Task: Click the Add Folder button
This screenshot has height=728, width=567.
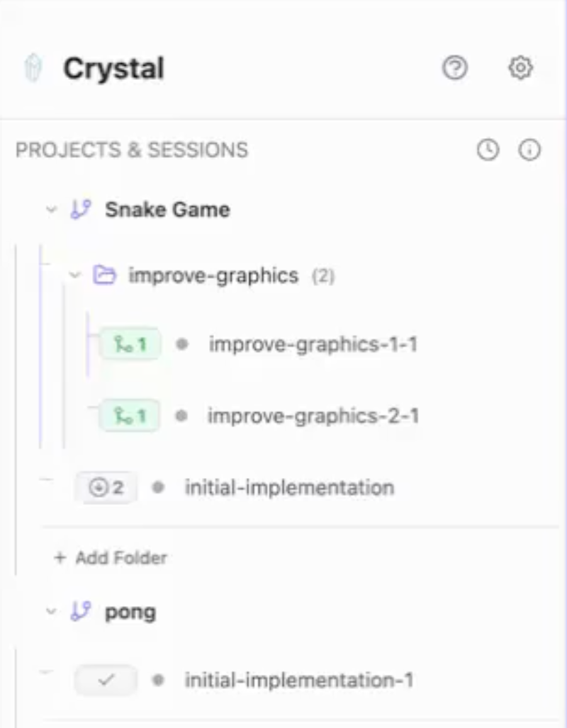Action: (111, 558)
